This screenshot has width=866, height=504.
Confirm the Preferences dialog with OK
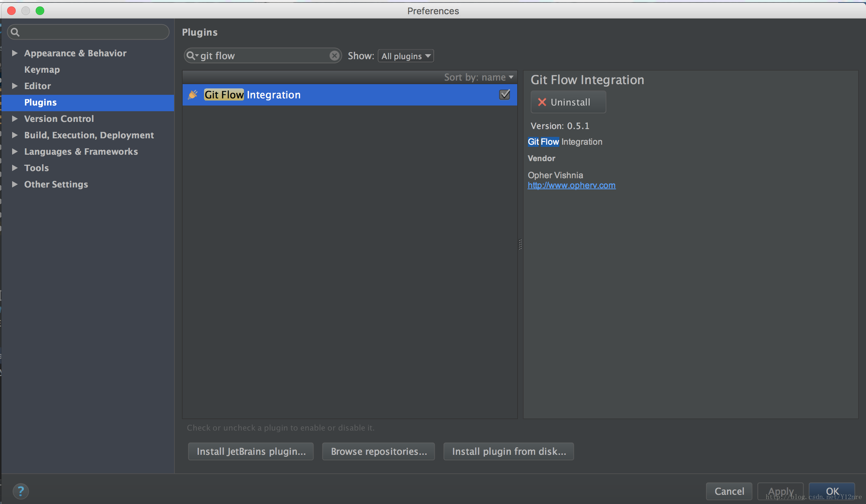(832, 491)
